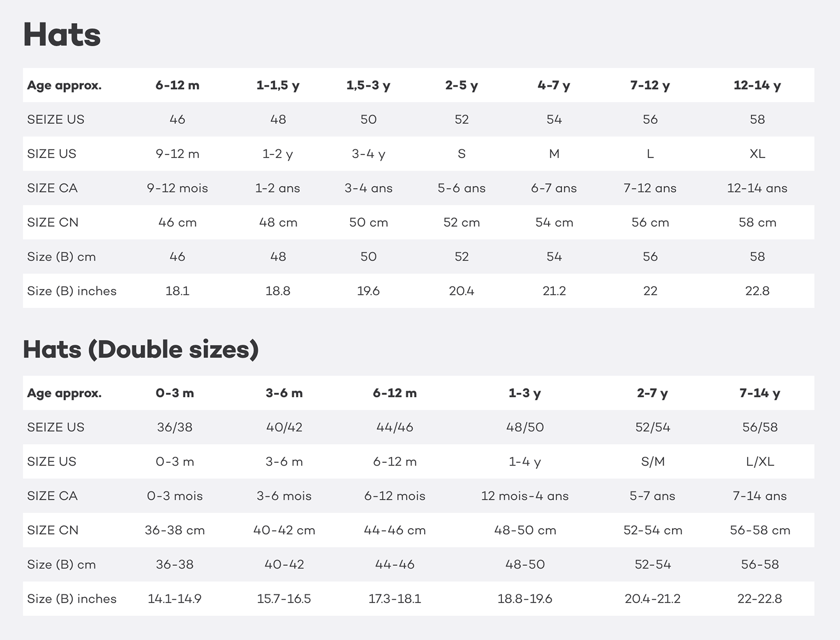Click the 12 mois-4 ans cell
The image size is (840, 640).
click(x=525, y=496)
